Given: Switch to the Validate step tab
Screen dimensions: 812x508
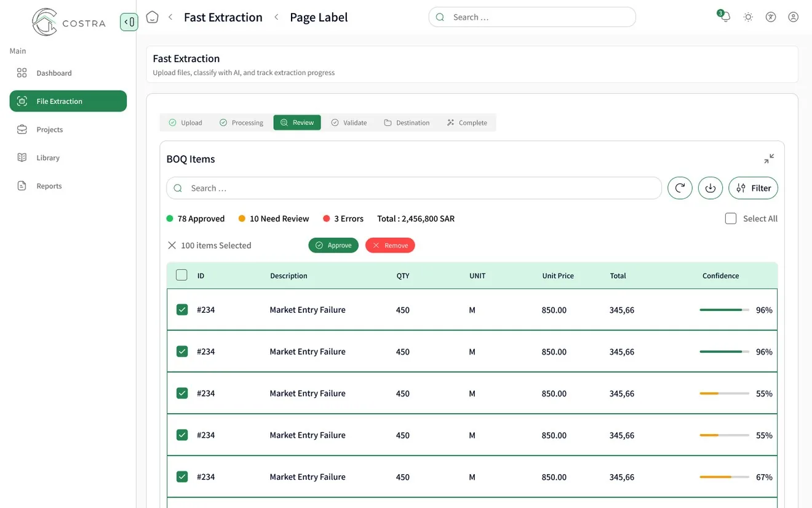Looking at the screenshot, I should click(349, 123).
